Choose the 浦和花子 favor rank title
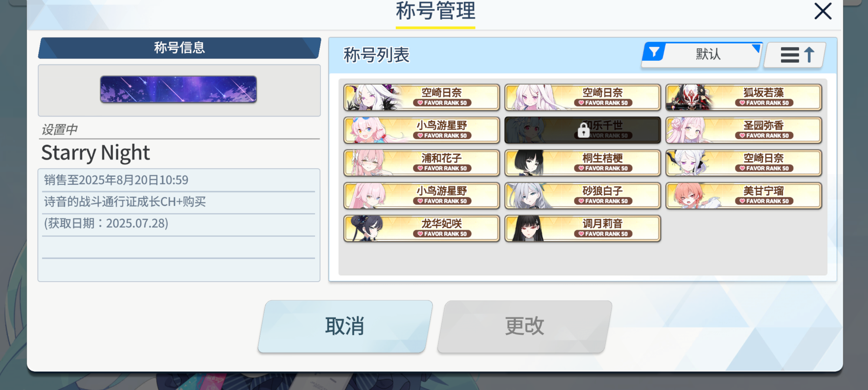Viewport: 868px width, 390px height. 421,163
